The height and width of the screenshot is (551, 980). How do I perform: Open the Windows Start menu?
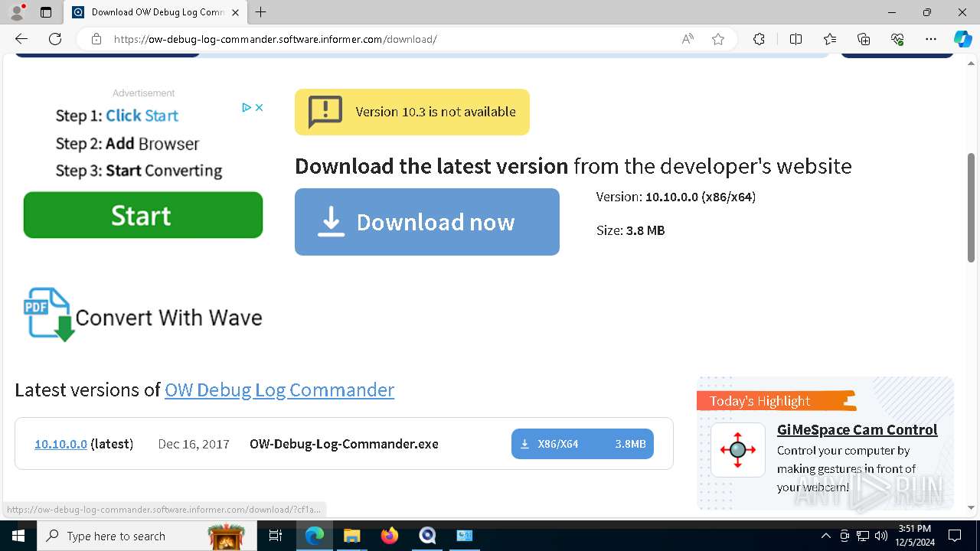click(x=18, y=536)
